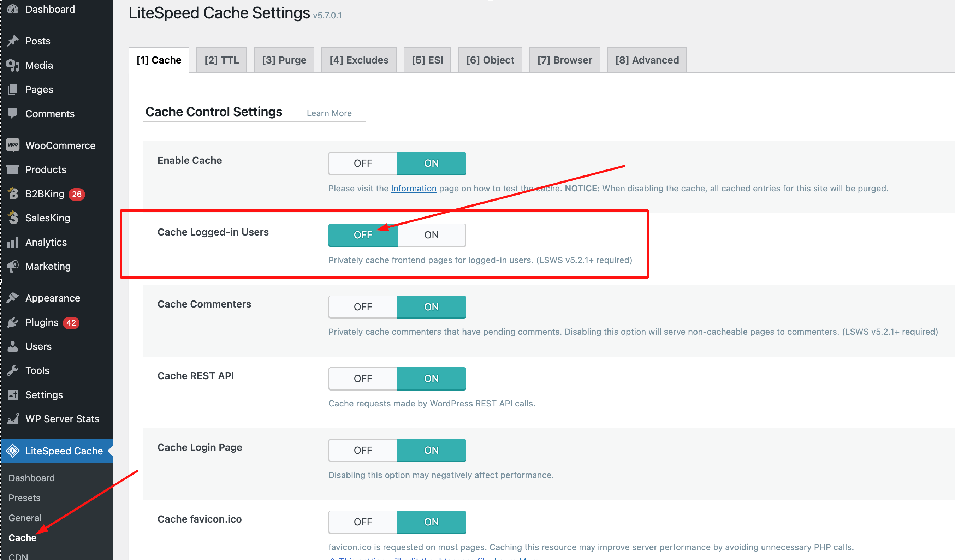Click Learn More beside Cache Control Settings
Screen dimensions: 955x560
pos(329,113)
